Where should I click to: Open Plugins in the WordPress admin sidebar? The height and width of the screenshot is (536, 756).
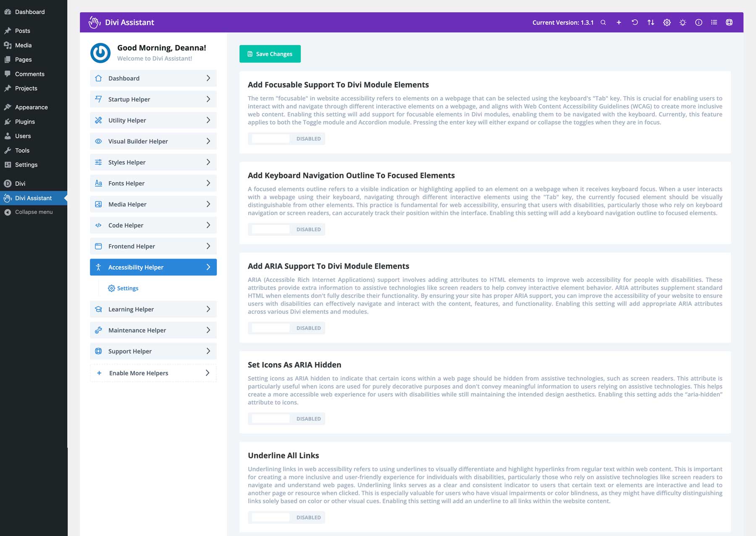(x=34, y=122)
